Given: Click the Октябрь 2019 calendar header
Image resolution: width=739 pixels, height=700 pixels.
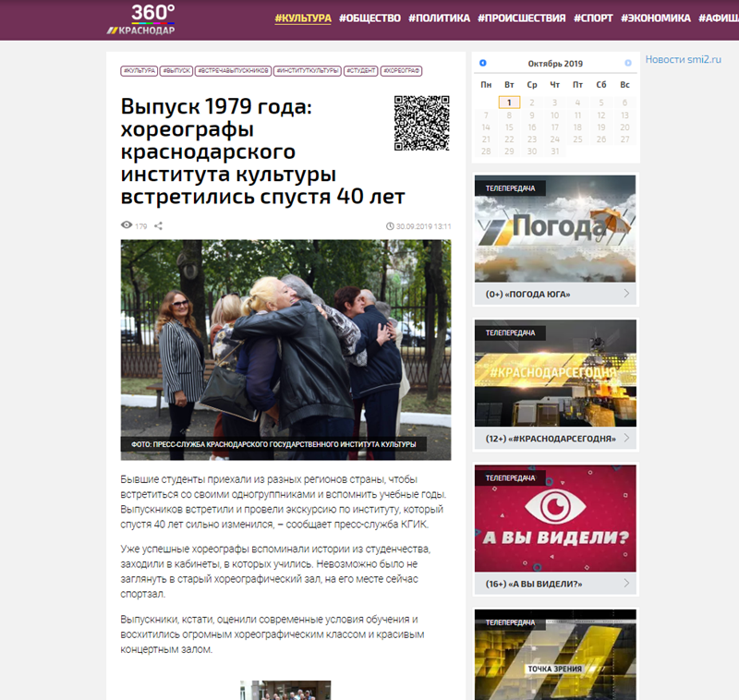Looking at the screenshot, I should click(x=555, y=64).
